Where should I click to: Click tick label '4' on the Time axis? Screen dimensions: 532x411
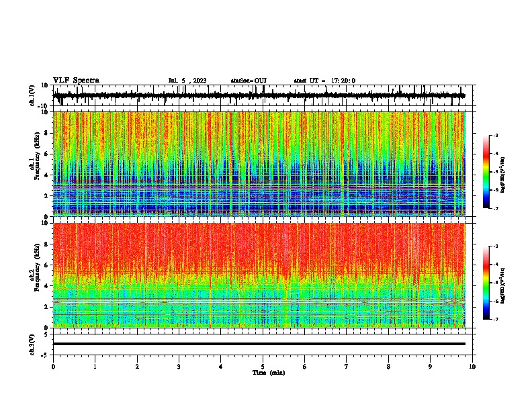click(221, 367)
